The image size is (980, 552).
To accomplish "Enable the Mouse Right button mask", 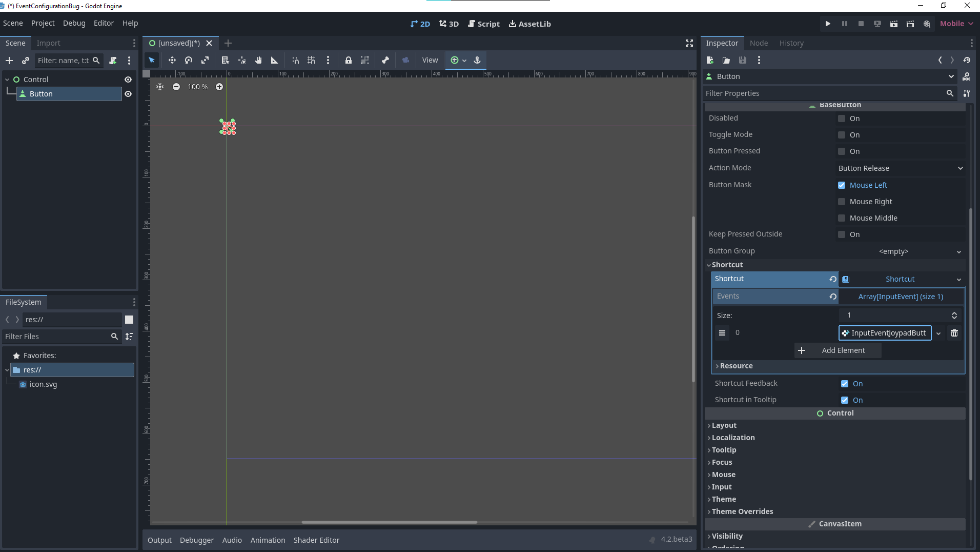I will pyautogui.click(x=842, y=202).
